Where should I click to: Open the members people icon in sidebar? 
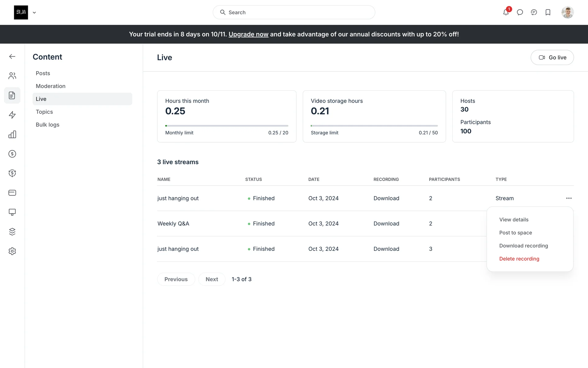[x=12, y=76]
